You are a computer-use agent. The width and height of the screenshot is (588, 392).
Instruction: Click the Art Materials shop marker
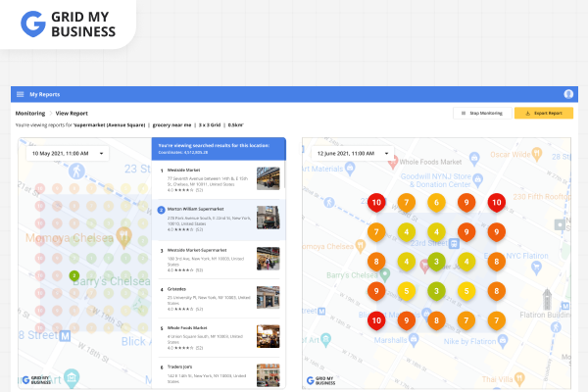click(x=350, y=169)
